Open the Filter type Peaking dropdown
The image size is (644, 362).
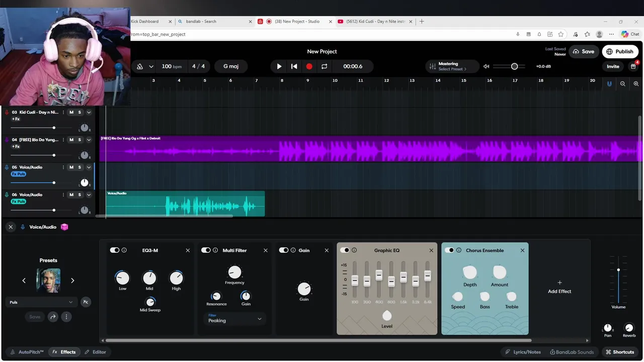(x=234, y=318)
